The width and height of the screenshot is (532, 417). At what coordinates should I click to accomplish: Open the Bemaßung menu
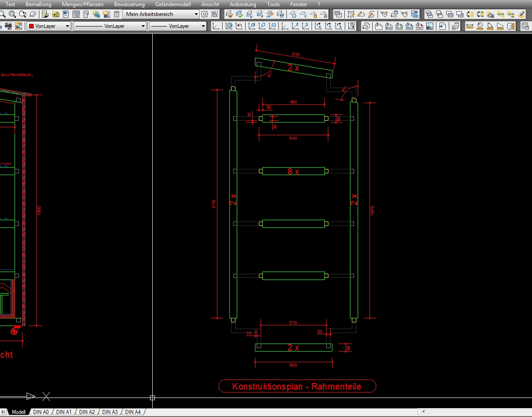[x=39, y=4]
